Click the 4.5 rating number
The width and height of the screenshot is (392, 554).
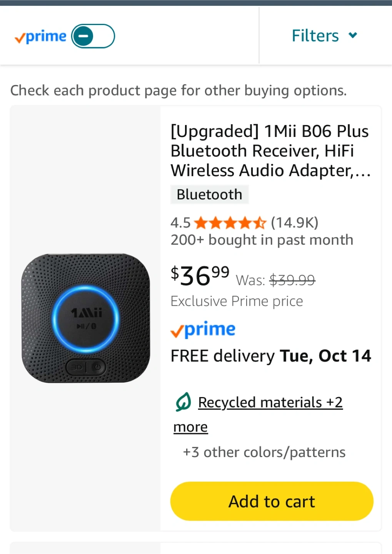pyautogui.click(x=180, y=223)
